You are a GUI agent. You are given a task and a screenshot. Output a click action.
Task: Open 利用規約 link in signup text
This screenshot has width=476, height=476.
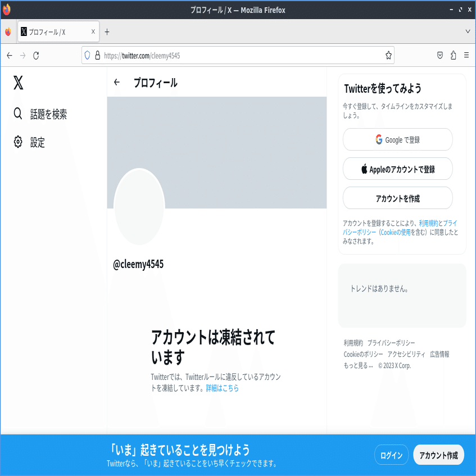coord(428,223)
